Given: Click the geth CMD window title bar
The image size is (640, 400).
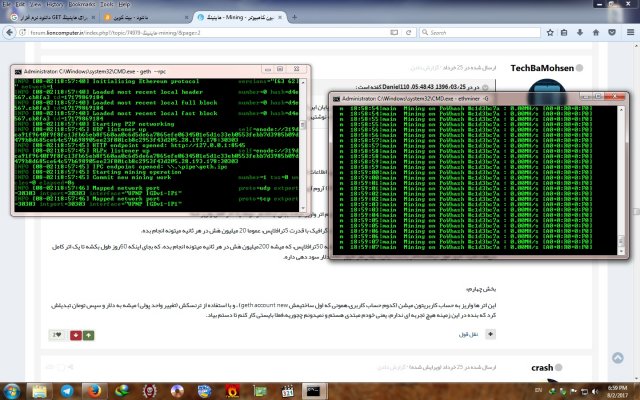Looking at the screenshot, I should [x=150, y=73].
